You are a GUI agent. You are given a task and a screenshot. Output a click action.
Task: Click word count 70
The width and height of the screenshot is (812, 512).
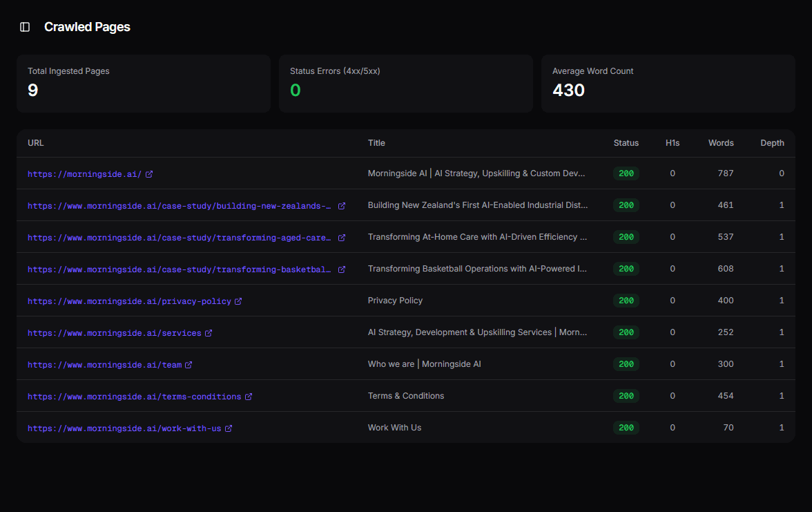[x=728, y=428]
